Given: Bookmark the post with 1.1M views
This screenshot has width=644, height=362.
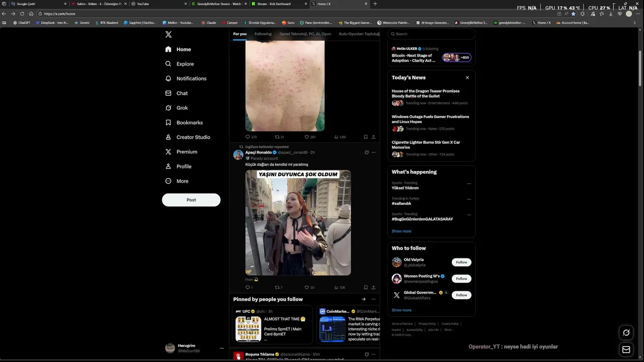Looking at the screenshot, I should click(366, 137).
